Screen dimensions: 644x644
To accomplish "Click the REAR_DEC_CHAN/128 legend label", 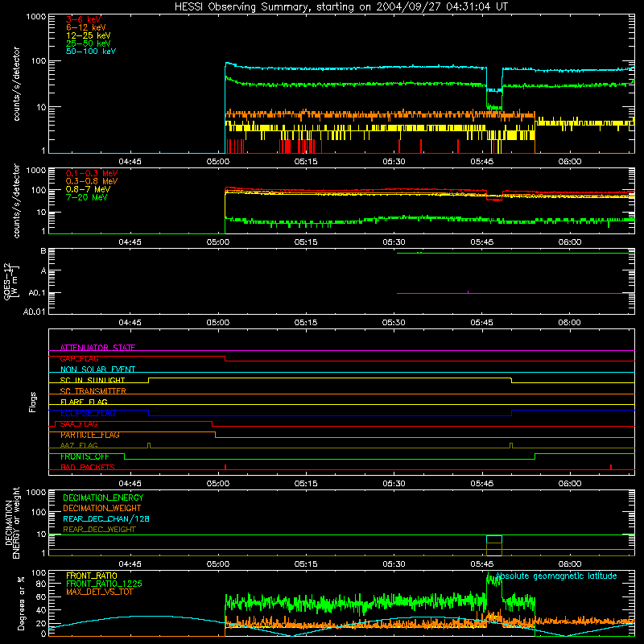I will coord(106,518).
